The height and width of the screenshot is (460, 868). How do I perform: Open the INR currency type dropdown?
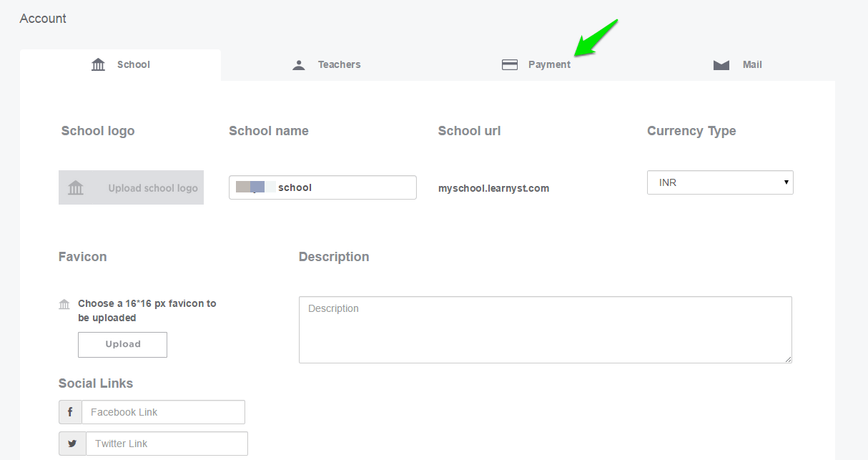[x=720, y=182]
